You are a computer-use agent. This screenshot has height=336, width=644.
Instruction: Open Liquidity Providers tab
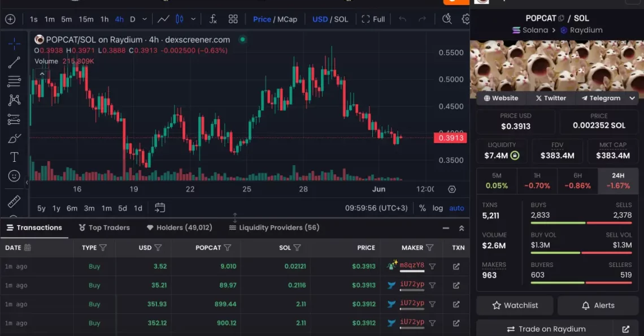coord(274,227)
